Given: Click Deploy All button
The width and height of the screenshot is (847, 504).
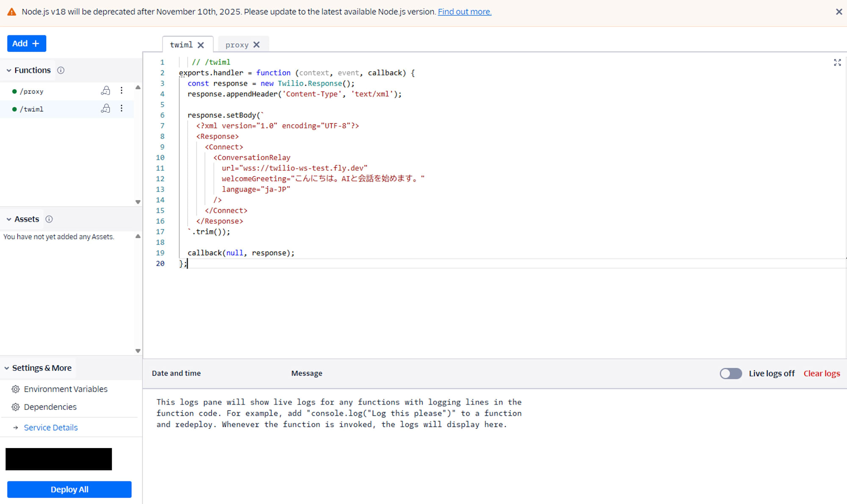Looking at the screenshot, I should 69,489.
